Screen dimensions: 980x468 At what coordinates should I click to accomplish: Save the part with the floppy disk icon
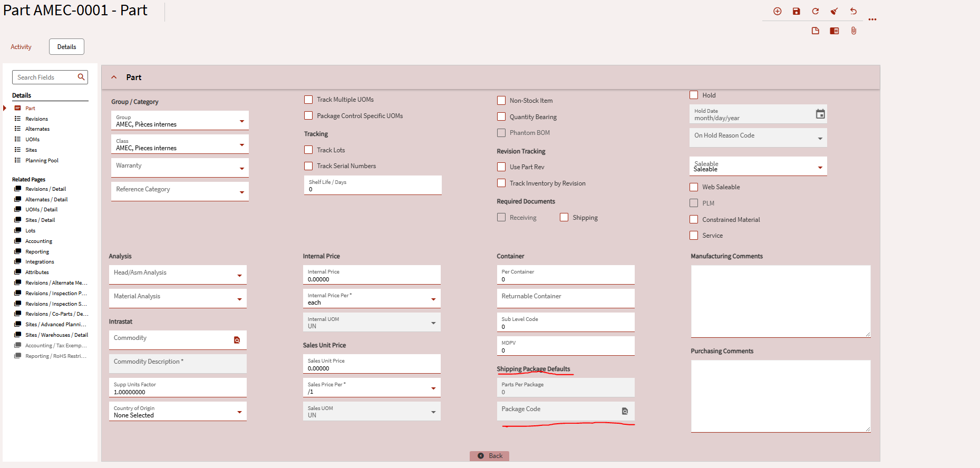(x=796, y=11)
